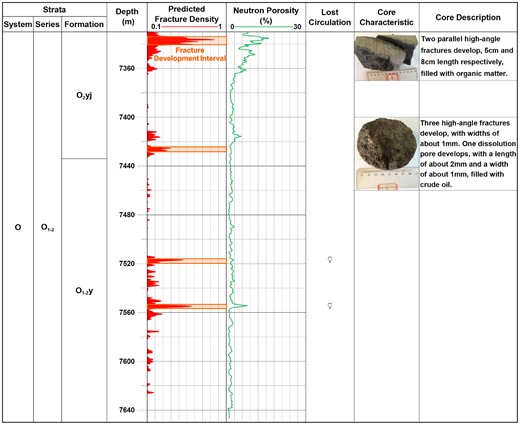The height and width of the screenshot is (425, 520).
Task: Click the 7640 depth label
Action: [x=127, y=410]
